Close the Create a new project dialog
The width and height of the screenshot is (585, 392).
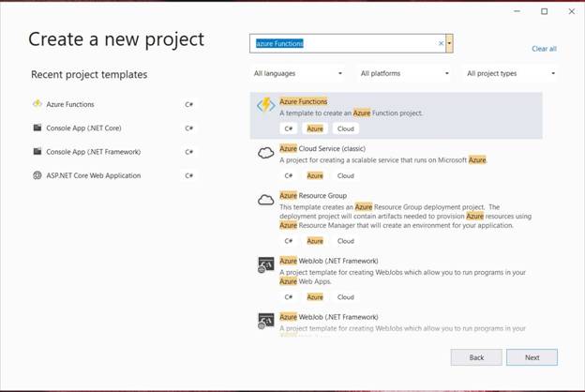pos(572,11)
